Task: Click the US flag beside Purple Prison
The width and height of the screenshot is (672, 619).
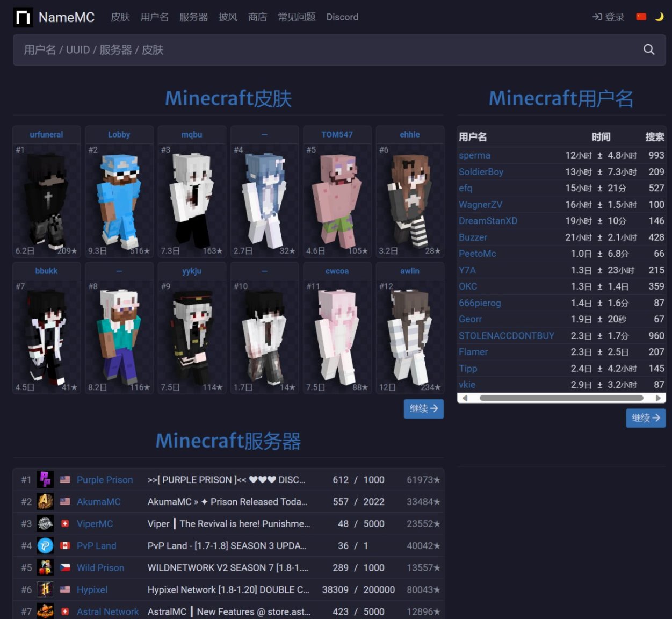Action: tap(65, 479)
